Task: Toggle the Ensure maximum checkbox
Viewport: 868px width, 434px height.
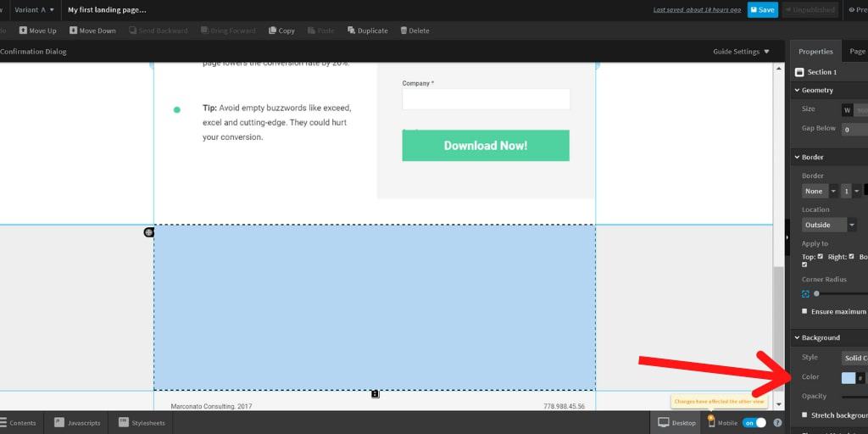Action: pos(804,311)
